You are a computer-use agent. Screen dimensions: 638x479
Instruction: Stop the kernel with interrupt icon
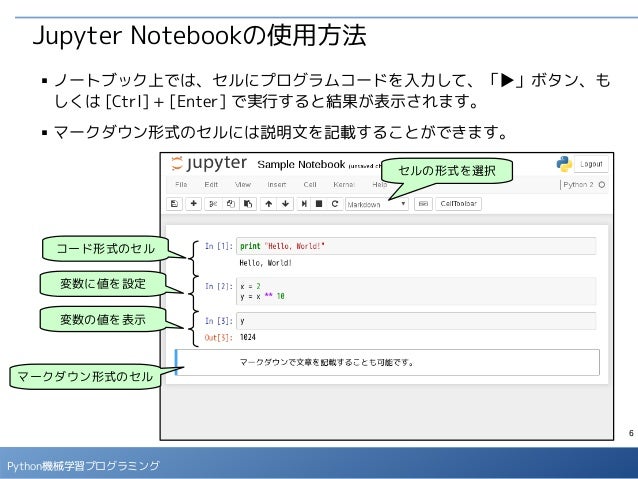(x=319, y=204)
